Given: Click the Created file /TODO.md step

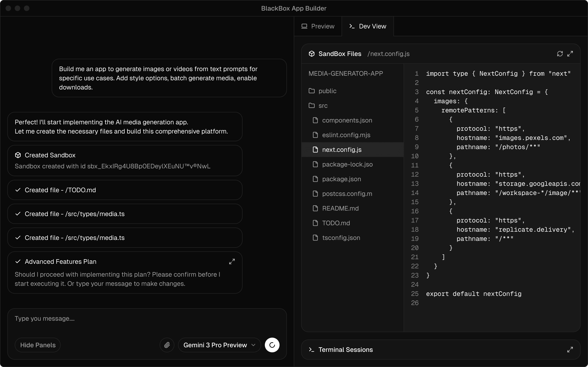Looking at the screenshot, I should [125, 190].
